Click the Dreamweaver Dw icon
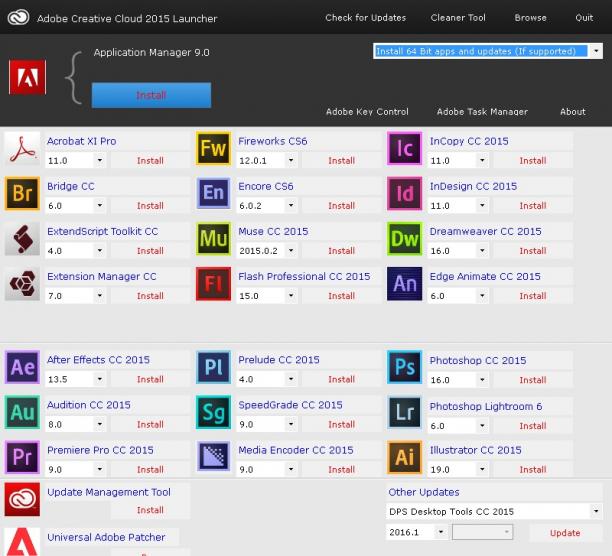612x556 pixels. tap(404, 238)
